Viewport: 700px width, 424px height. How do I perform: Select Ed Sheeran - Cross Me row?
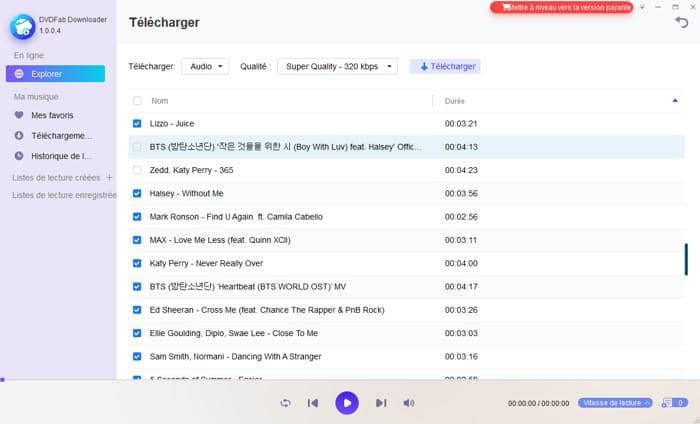tap(406, 310)
